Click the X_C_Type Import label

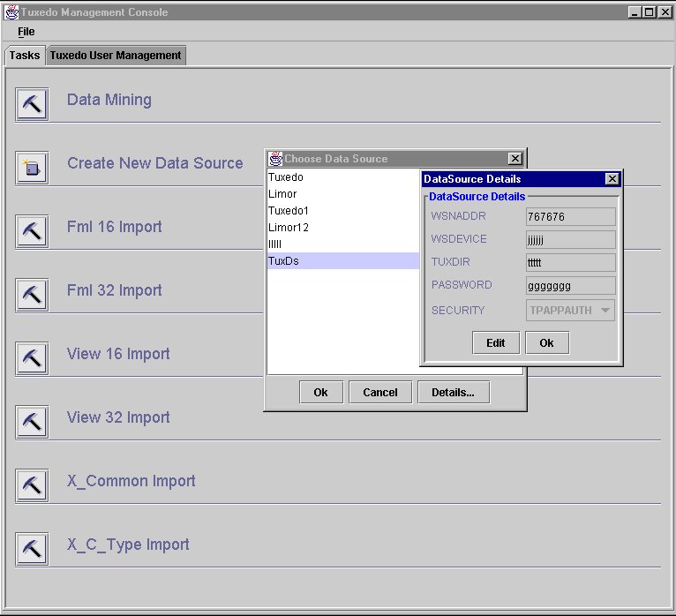coord(128,545)
